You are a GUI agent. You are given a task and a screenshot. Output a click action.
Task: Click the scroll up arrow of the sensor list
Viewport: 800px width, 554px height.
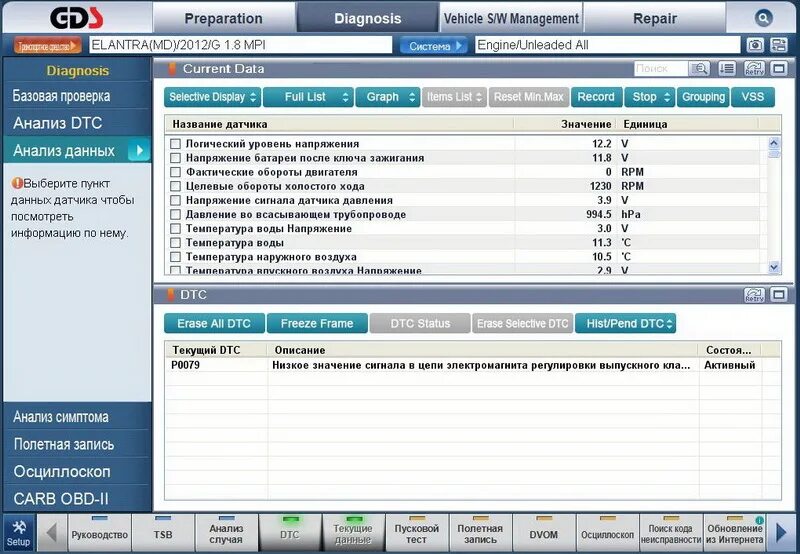pyautogui.click(x=774, y=143)
